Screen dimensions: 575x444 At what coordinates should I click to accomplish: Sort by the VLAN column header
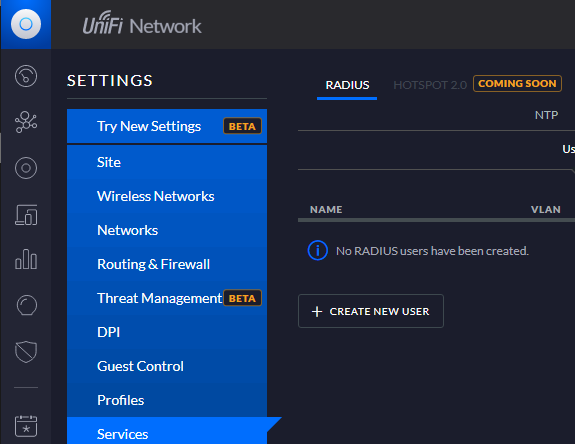546,209
